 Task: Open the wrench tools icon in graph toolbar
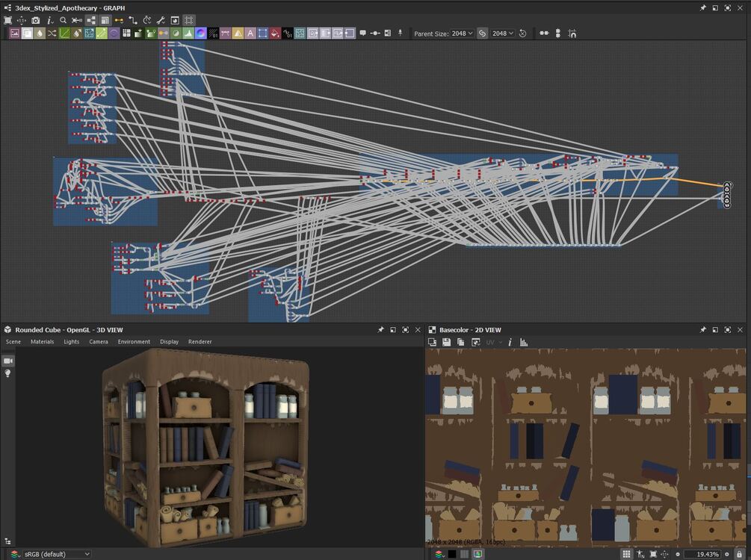coord(161,20)
